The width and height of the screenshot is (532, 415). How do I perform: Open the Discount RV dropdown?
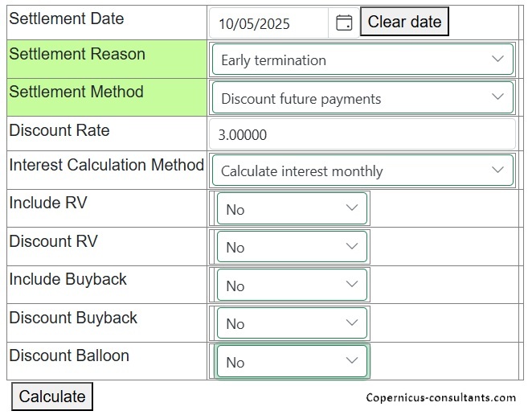[x=292, y=247]
